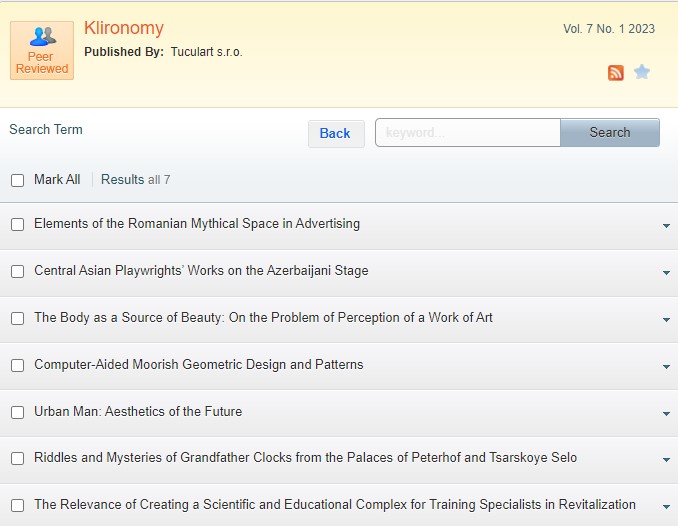This screenshot has width=678, height=526.
Task: Open the Relevance of Creating Scientific Complex article
Action: tap(335, 505)
